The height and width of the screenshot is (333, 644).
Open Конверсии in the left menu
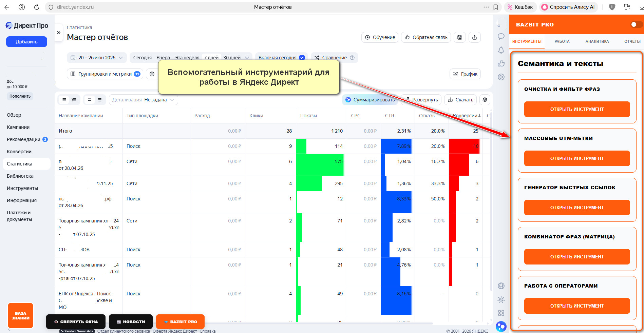[x=19, y=152]
